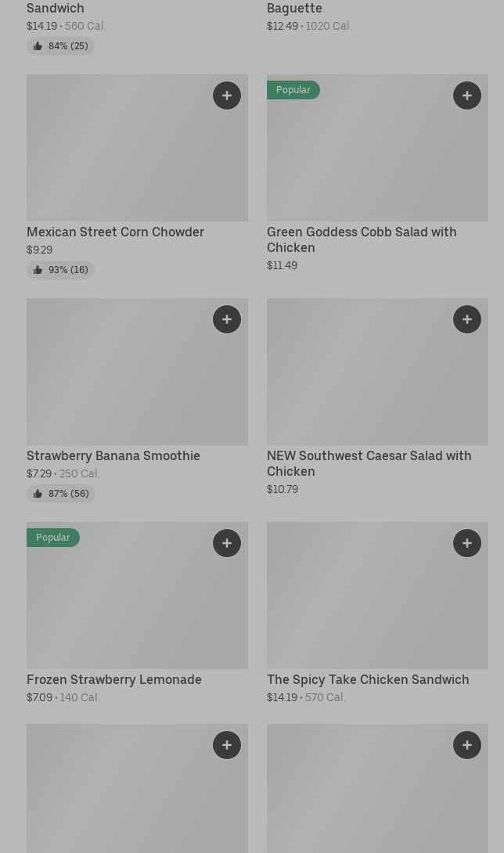Click Mexican Street Corn Chowder 93% rating badge
The image size is (504, 853).
click(x=60, y=270)
